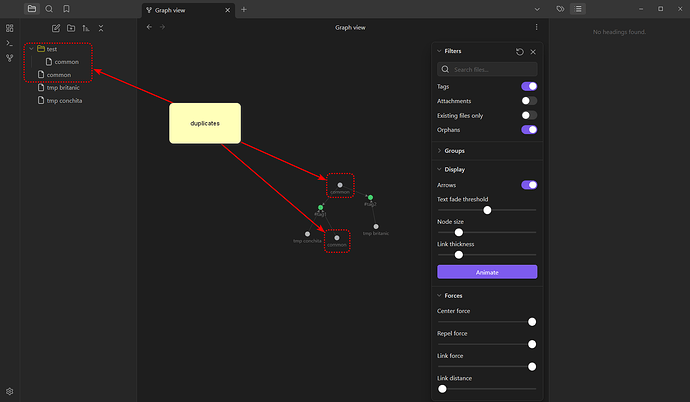This screenshot has height=402, width=690.
Task: Navigate forward in Graph view
Action: tap(162, 27)
